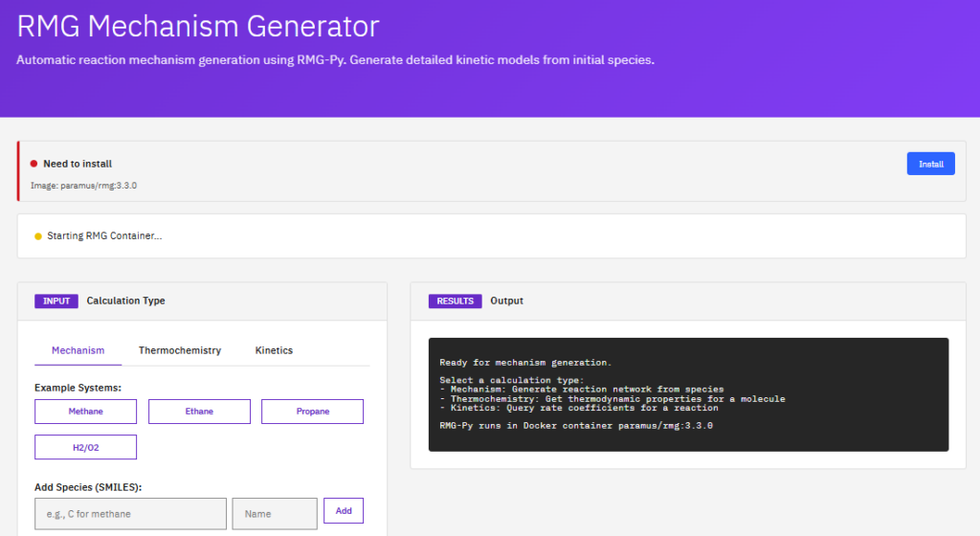Load the Methane example system

pyautogui.click(x=85, y=412)
